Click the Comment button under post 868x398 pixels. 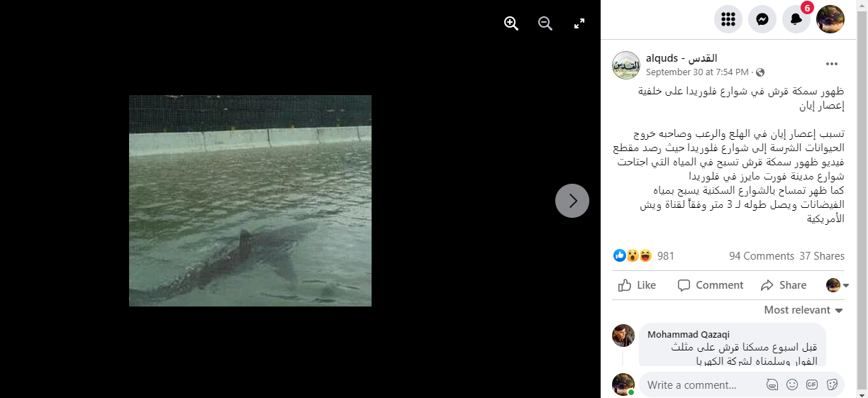(x=711, y=285)
